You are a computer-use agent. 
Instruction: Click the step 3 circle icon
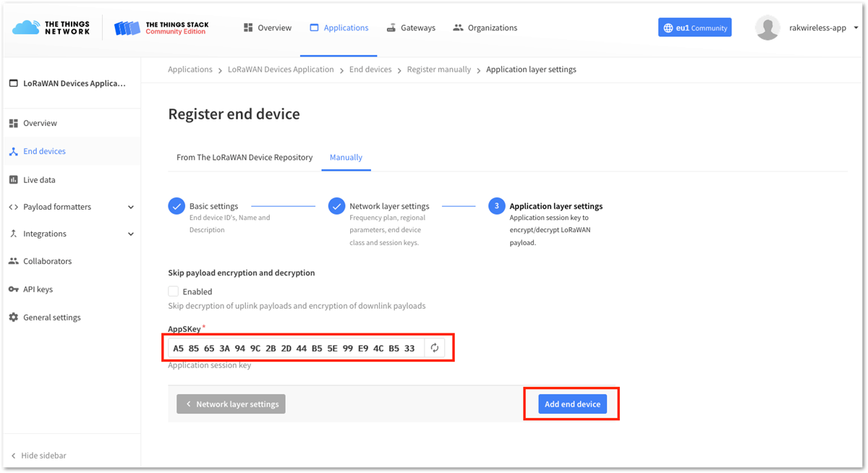[496, 206]
